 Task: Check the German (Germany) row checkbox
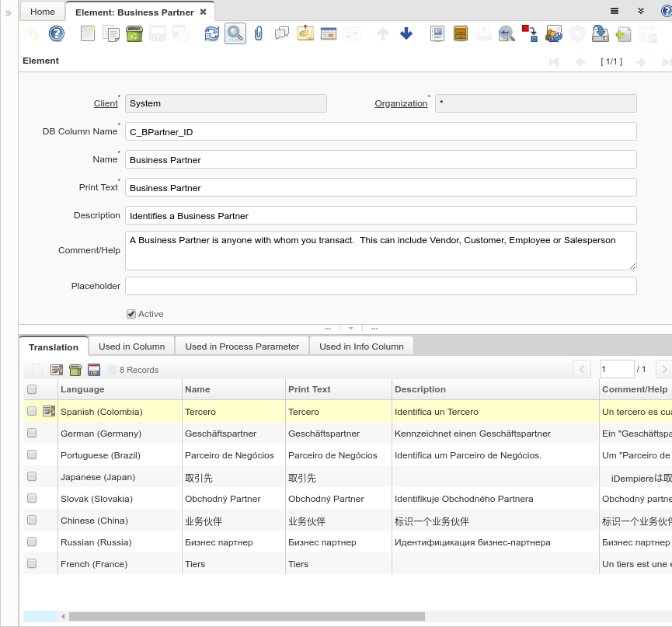32,434
